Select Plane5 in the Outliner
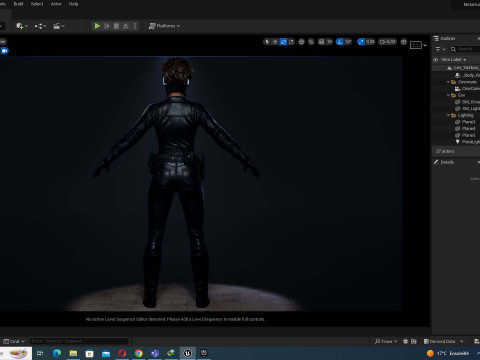This screenshot has width=480, height=360. pyautogui.click(x=456, y=135)
